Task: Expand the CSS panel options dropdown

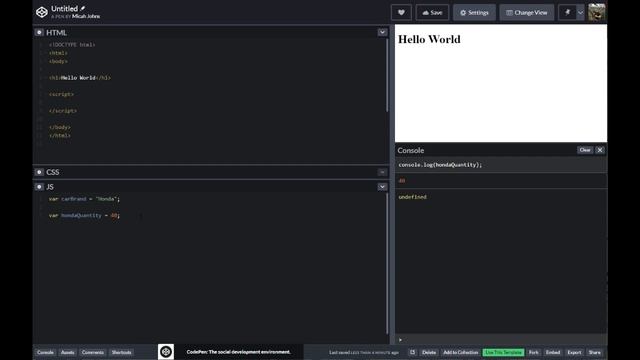Action: pyautogui.click(x=382, y=172)
